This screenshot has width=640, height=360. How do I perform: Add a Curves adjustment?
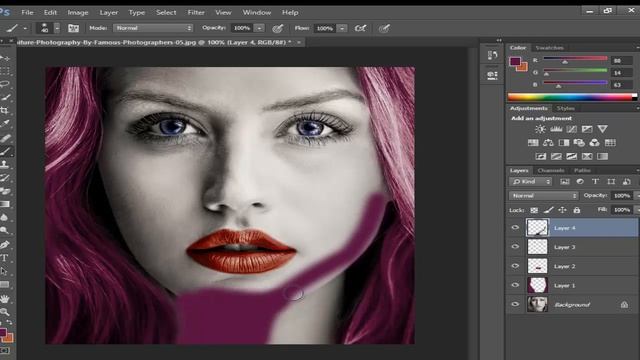tap(571, 129)
